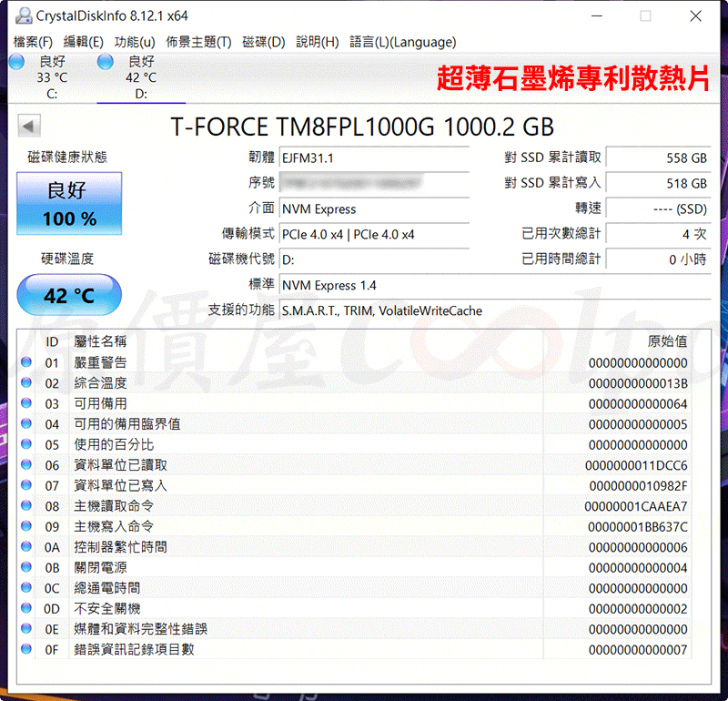The height and width of the screenshot is (701, 728).
Task: Open the 磁碟(D) menu
Action: [263, 42]
